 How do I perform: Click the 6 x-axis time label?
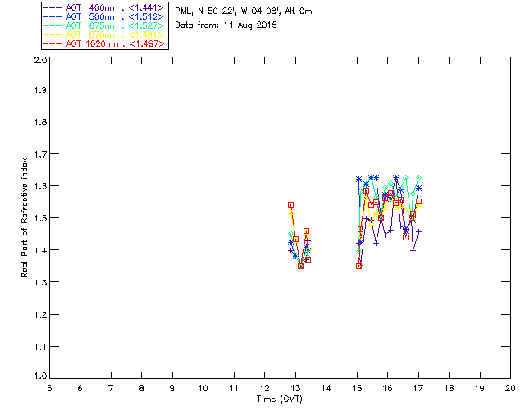pos(80,388)
